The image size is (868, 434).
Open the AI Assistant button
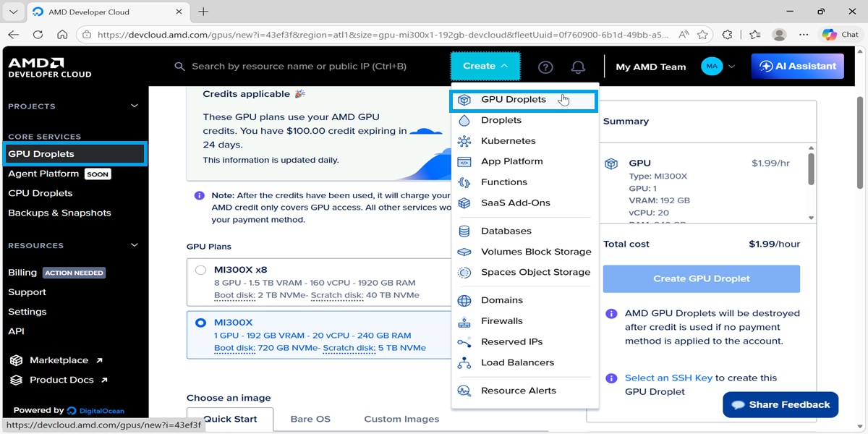pos(797,67)
